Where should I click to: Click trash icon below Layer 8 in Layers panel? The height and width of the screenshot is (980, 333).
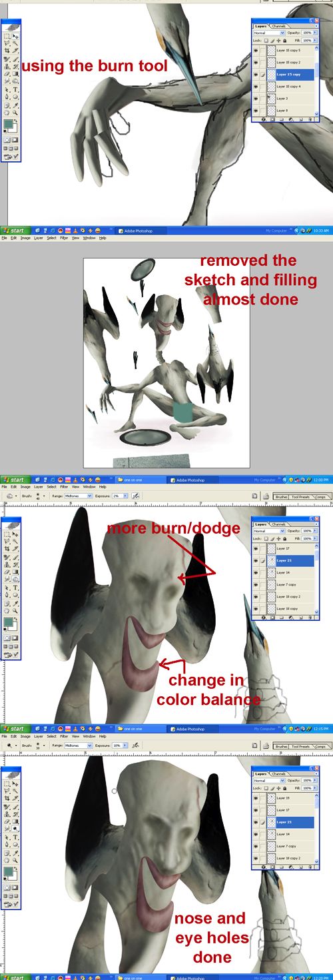310,119
